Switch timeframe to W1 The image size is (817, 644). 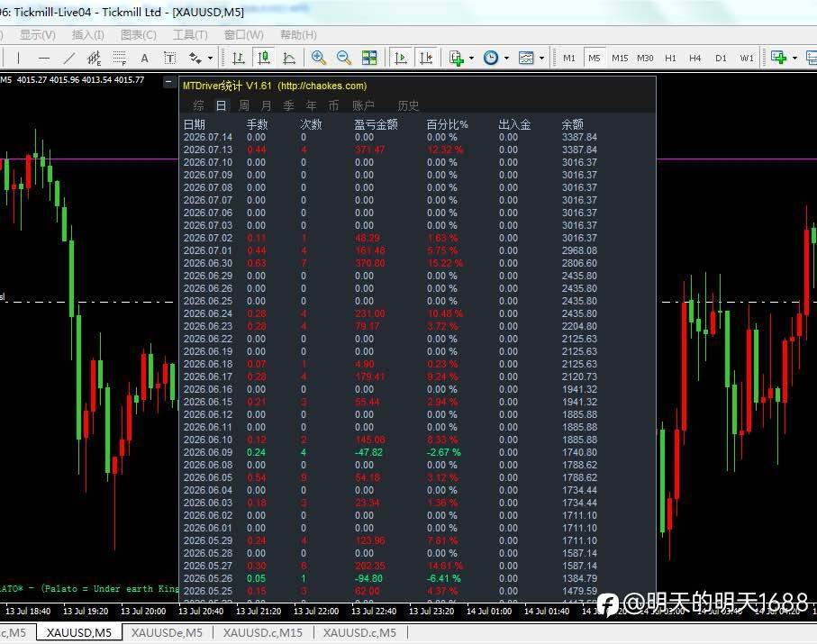[747, 59]
